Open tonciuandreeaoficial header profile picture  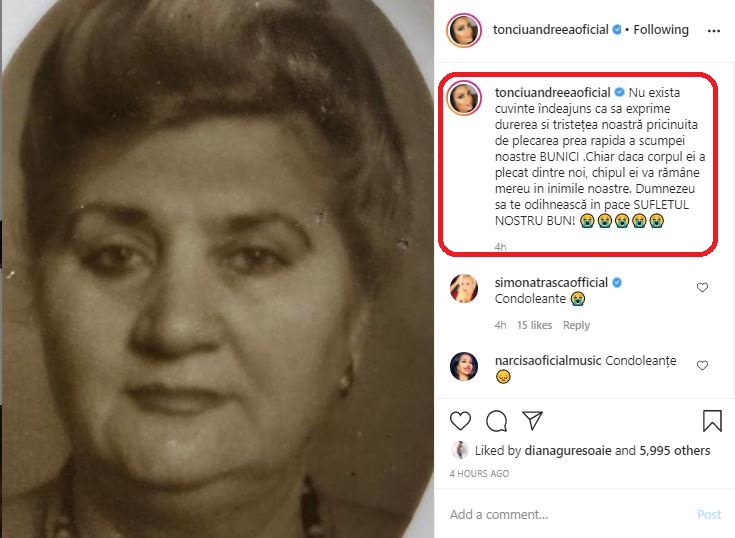465,30
